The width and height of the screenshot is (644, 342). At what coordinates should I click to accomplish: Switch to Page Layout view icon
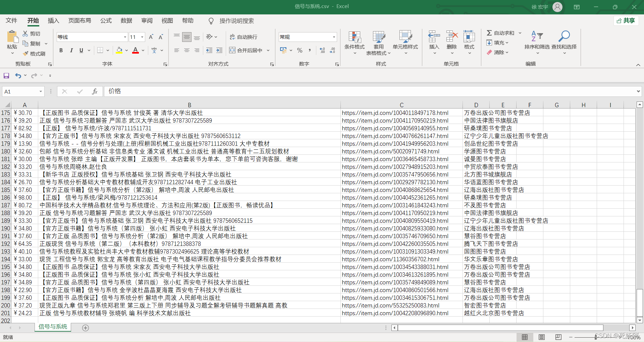coord(541,337)
